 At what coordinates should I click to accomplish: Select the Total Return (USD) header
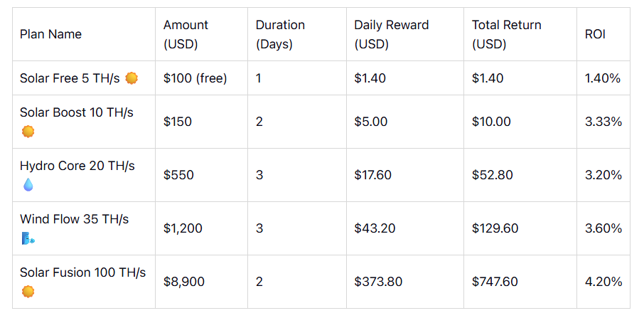(506, 34)
